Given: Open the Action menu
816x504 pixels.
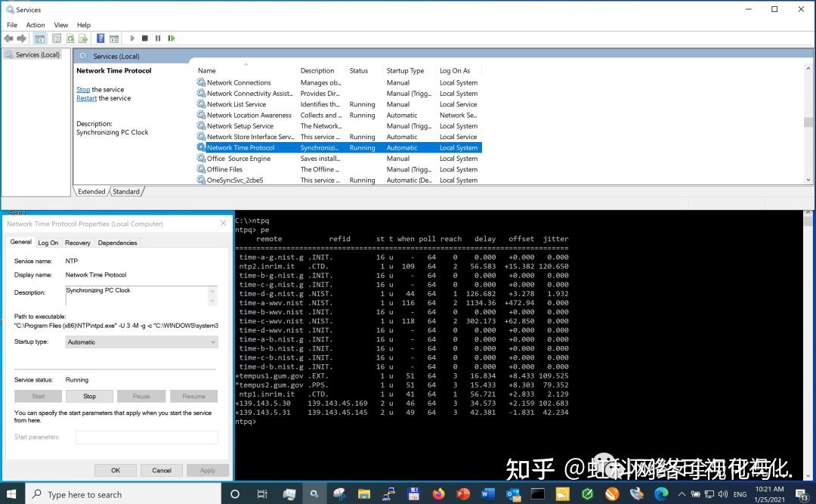Looking at the screenshot, I should point(35,24).
